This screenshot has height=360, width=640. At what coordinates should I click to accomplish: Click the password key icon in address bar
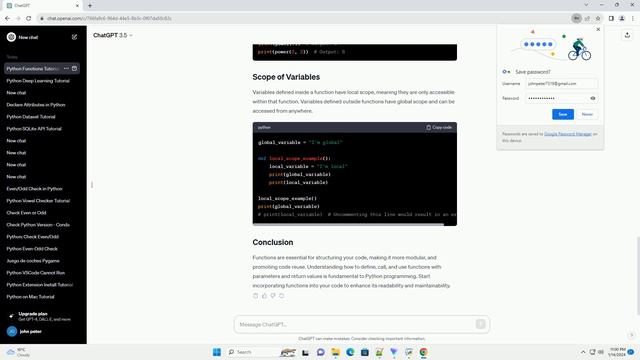pos(576,18)
